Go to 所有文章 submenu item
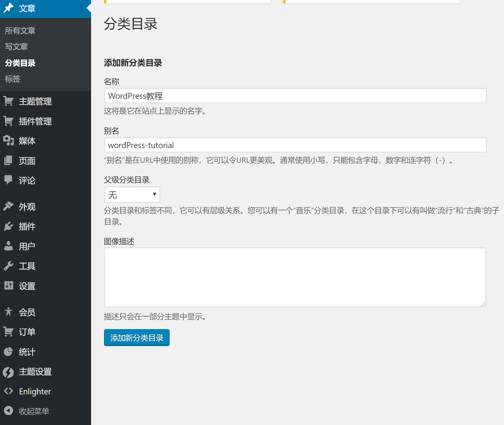504x425 pixels. (x=20, y=30)
